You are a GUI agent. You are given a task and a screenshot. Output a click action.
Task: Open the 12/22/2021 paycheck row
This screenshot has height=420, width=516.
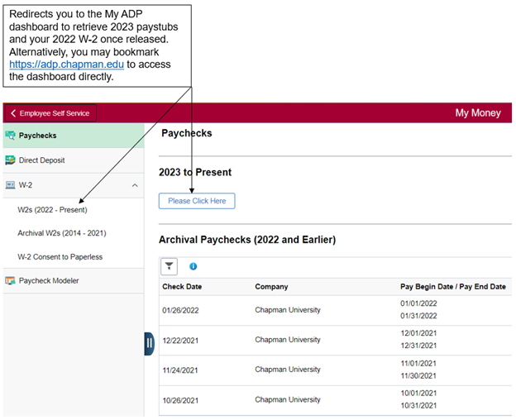(181, 340)
